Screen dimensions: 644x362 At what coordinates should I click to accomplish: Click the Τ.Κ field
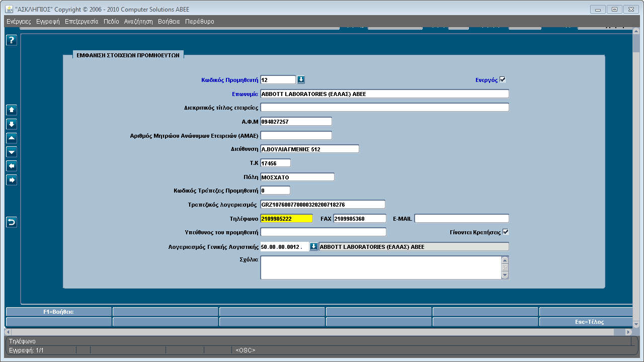pyautogui.click(x=275, y=163)
